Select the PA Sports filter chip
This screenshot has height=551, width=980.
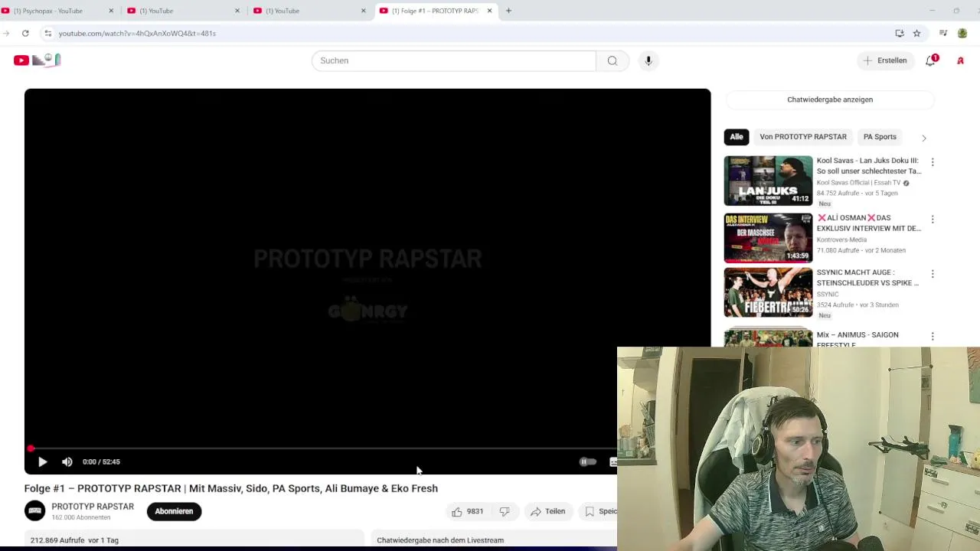[x=880, y=137]
